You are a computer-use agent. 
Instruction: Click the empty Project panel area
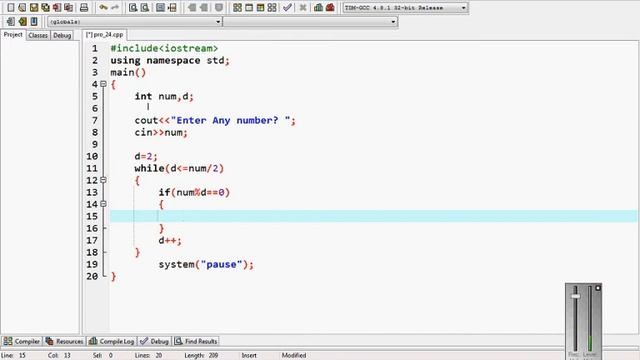pyautogui.click(x=40, y=187)
